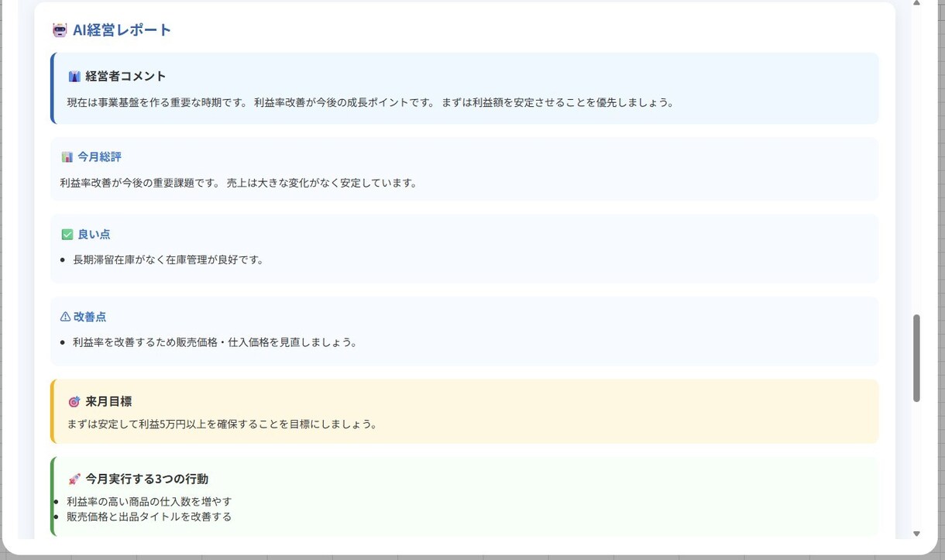Viewport: 945px width, 560px height.
Task: Click the 今月実行する3つの行動 title
Action: pyautogui.click(x=146, y=479)
